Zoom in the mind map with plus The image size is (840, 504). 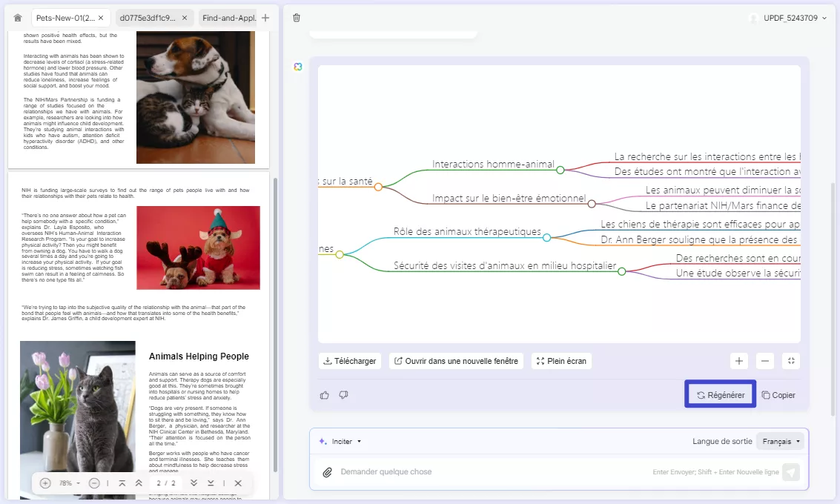[738, 361]
